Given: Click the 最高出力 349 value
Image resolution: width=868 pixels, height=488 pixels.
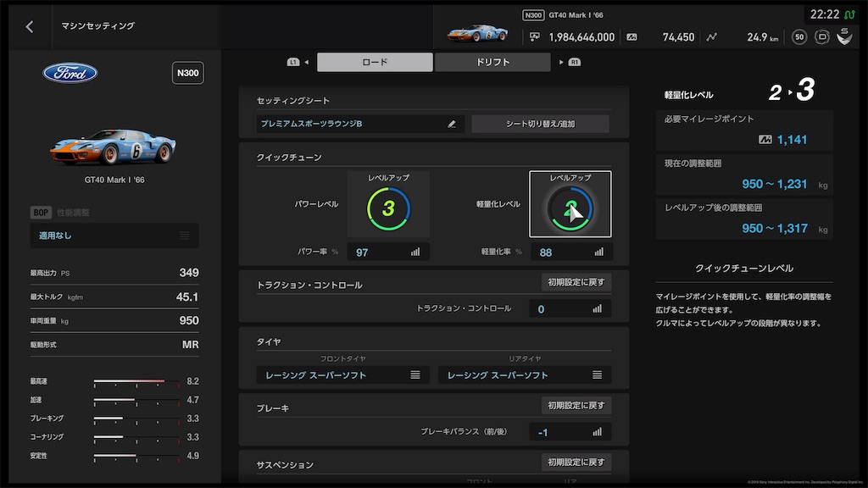Looking at the screenshot, I should (189, 273).
